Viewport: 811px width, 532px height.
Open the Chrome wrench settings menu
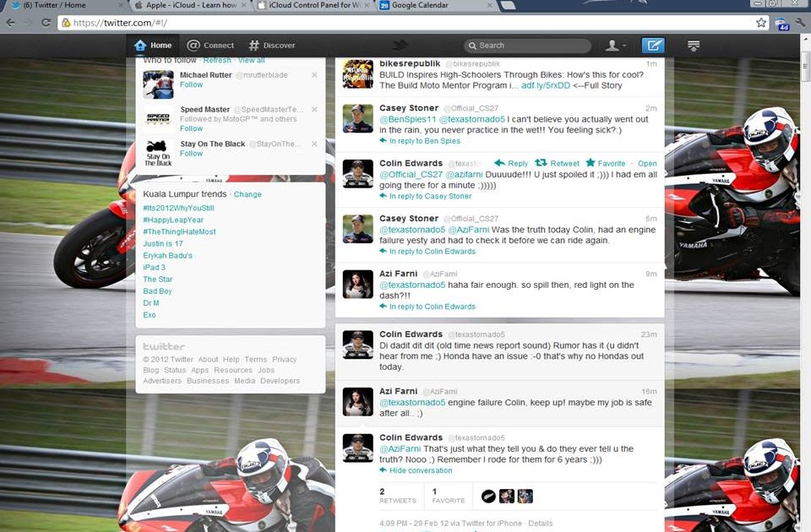801,23
